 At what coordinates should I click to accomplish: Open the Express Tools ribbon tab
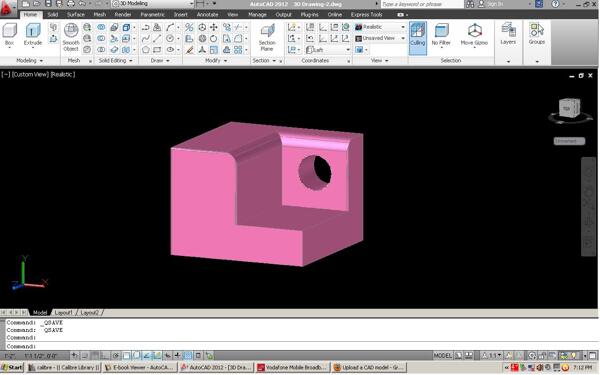pos(366,15)
